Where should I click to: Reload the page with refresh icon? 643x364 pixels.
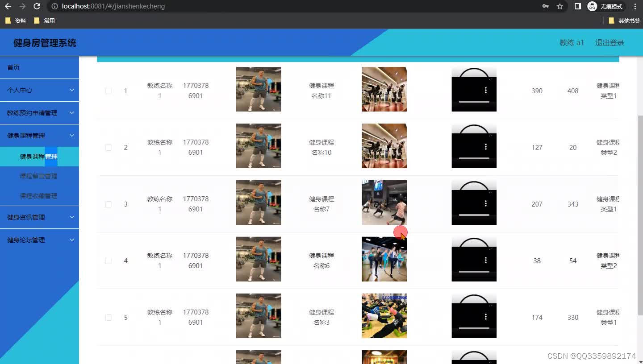(x=37, y=6)
